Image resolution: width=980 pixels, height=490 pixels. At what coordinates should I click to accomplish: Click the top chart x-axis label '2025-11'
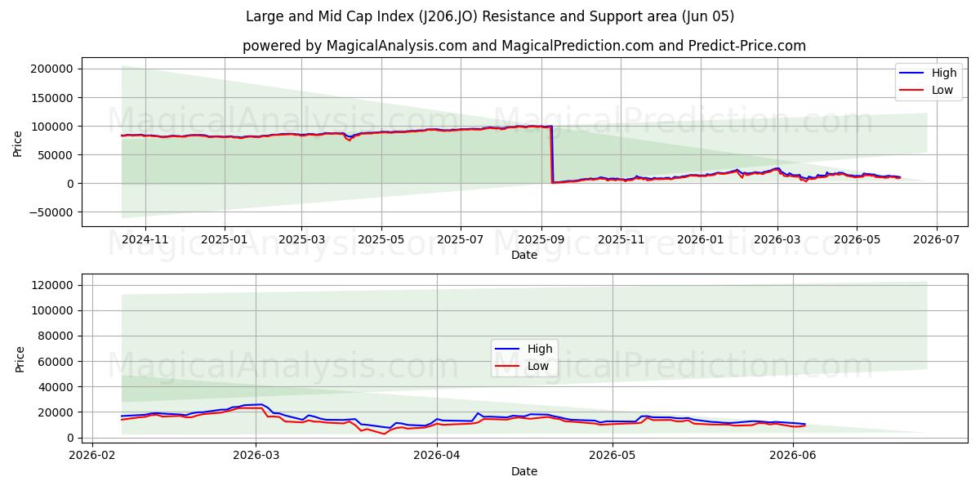(620, 239)
